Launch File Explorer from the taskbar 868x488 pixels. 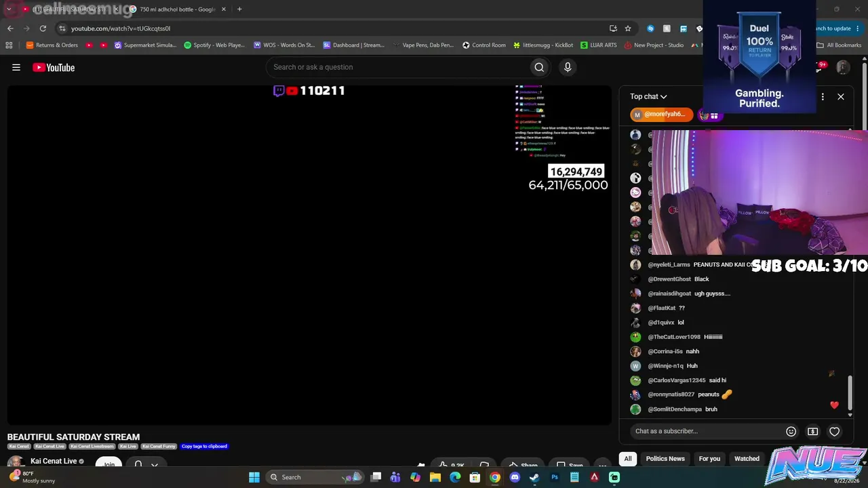click(435, 477)
